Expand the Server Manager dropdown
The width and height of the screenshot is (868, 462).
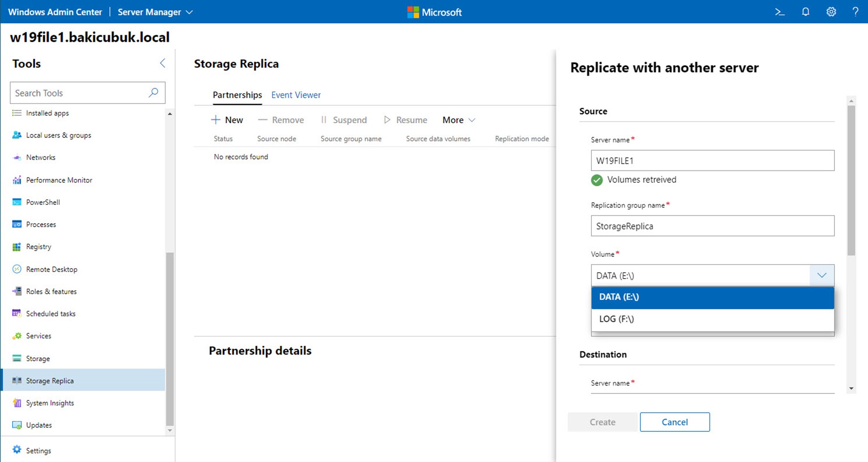[x=155, y=12]
